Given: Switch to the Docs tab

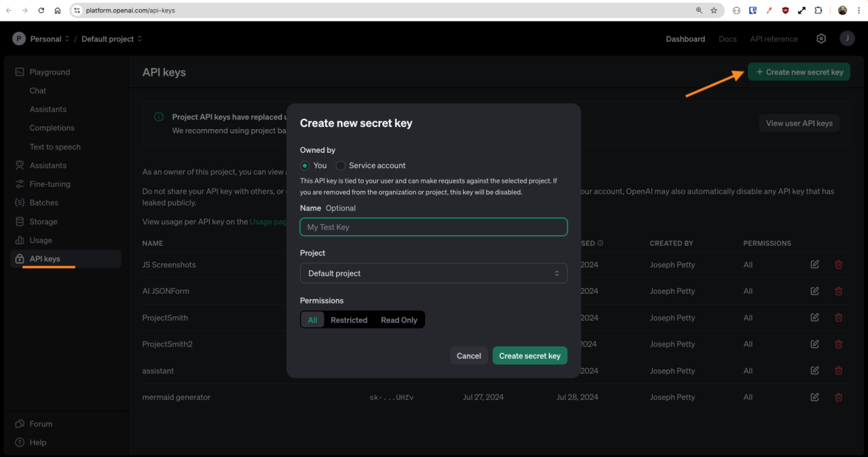Looking at the screenshot, I should point(727,39).
